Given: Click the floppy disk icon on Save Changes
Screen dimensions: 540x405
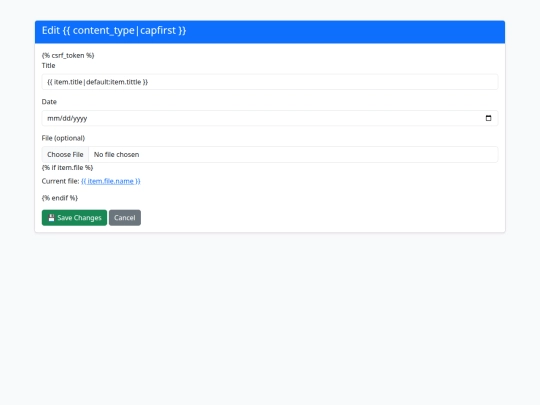Looking at the screenshot, I should pos(51,218).
